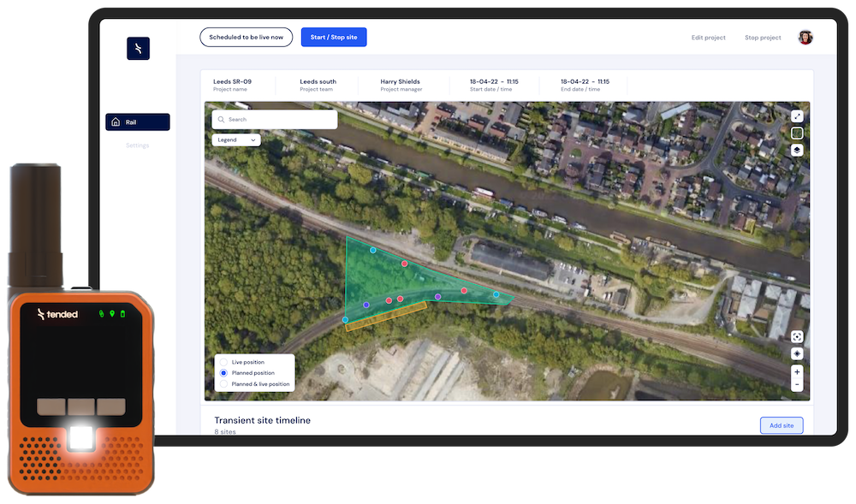Screen dimensions: 856x504
Task: Click the Transient site timeline heading
Action: (262, 420)
